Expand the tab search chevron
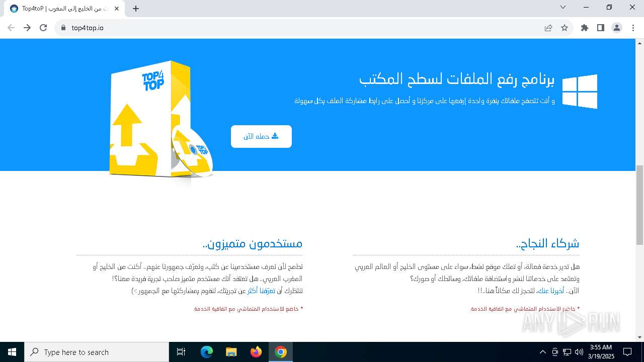This screenshot has width=644, height=362. (x=563, y=7)
